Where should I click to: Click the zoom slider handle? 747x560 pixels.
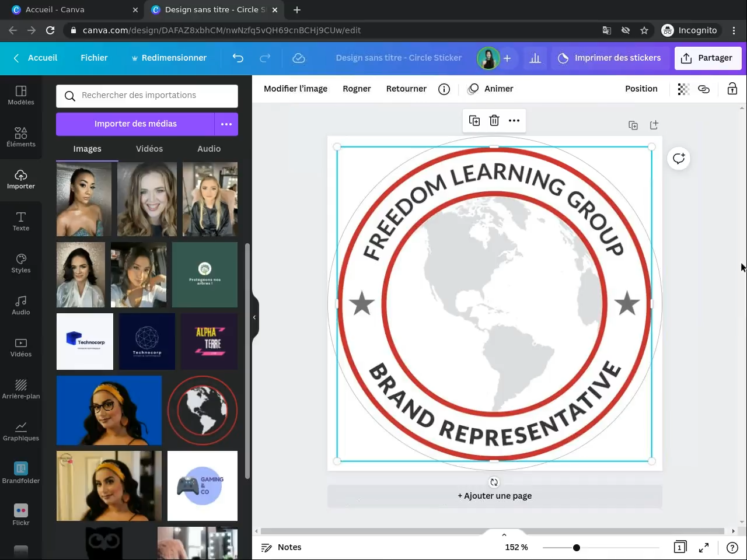[x=577, y=548]
